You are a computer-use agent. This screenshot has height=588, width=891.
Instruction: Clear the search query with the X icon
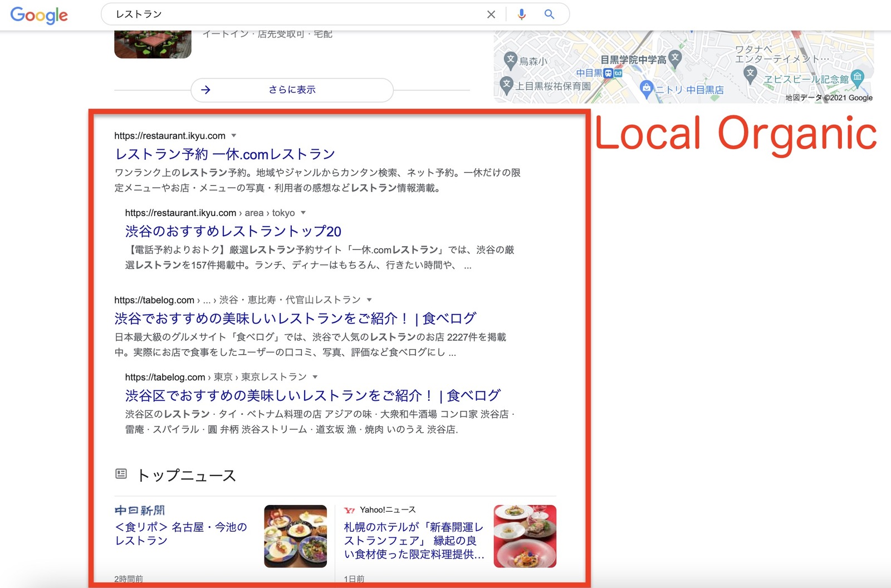point(491,14)
